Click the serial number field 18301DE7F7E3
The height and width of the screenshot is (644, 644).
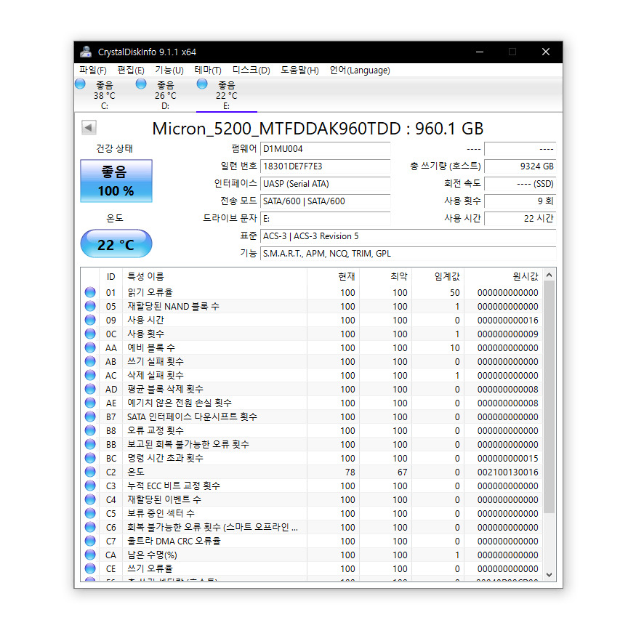(x=326, y=166)
